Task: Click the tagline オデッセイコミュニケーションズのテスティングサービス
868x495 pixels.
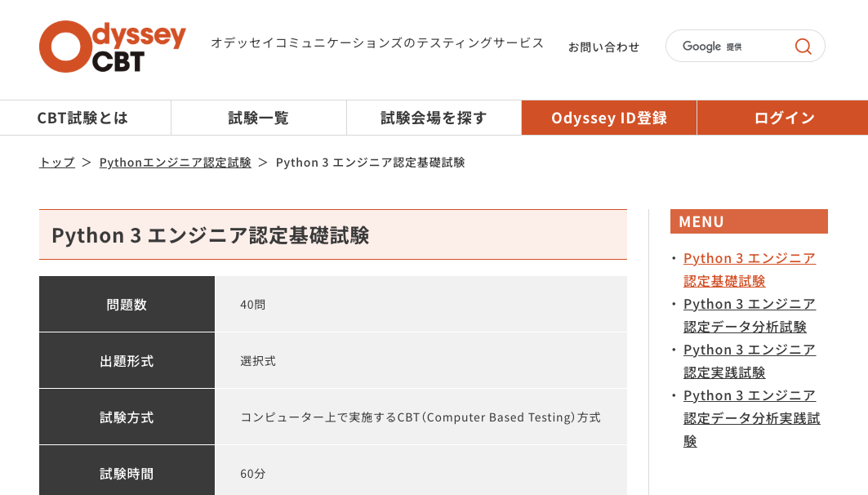Action: 377,42
